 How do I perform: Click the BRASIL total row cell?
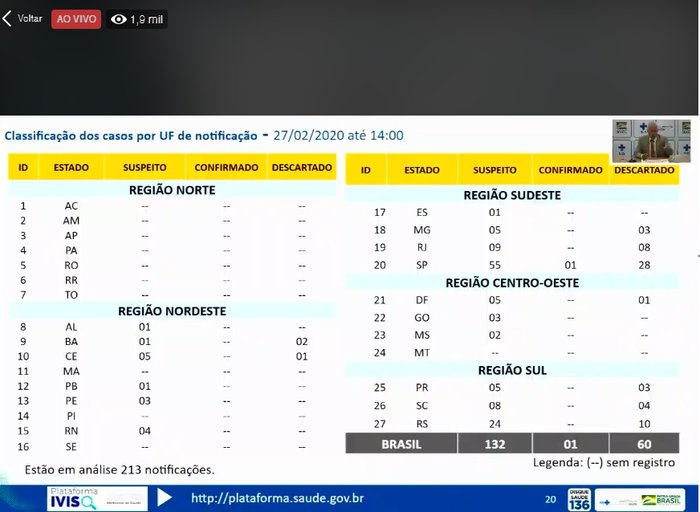tap(400, 443)
